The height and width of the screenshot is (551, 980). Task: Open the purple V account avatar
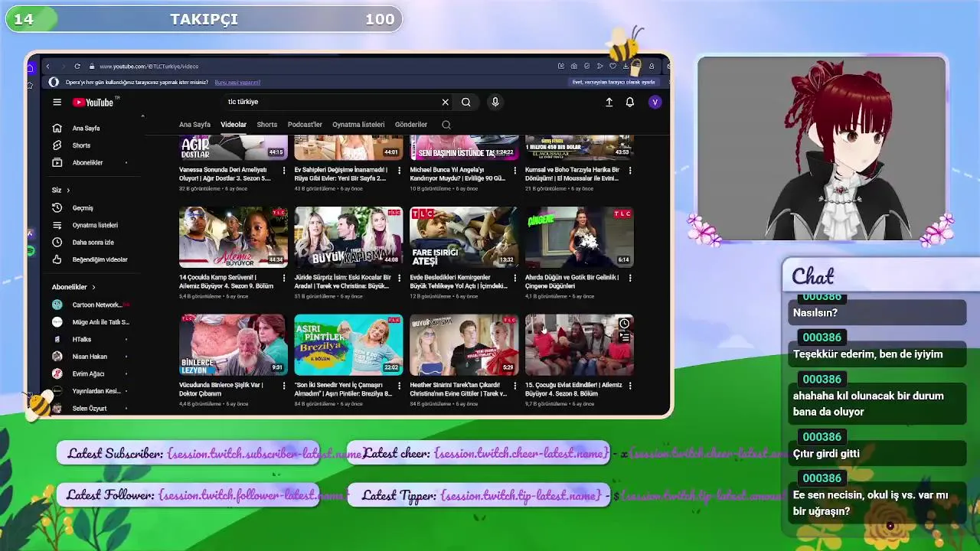(x=655, y=102)
